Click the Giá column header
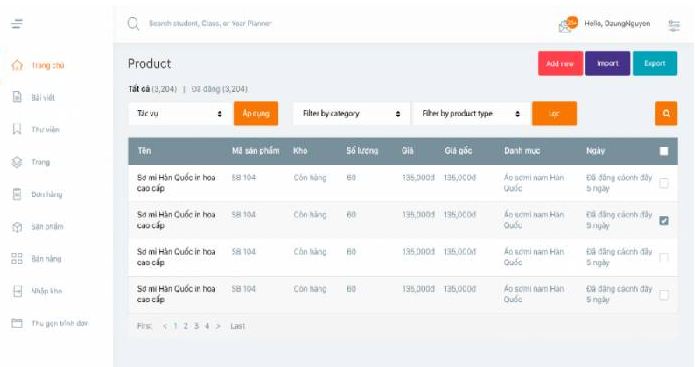 coord(408,151)
